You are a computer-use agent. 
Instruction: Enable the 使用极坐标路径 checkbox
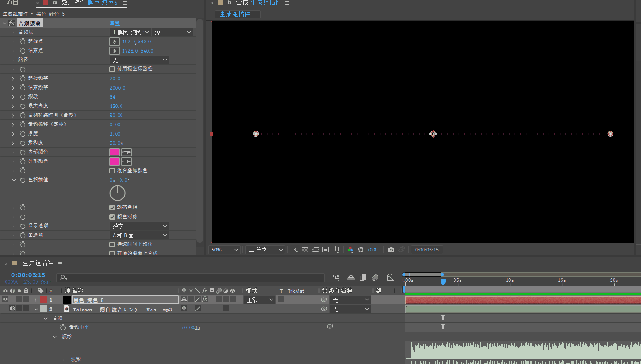click(112, 69)
